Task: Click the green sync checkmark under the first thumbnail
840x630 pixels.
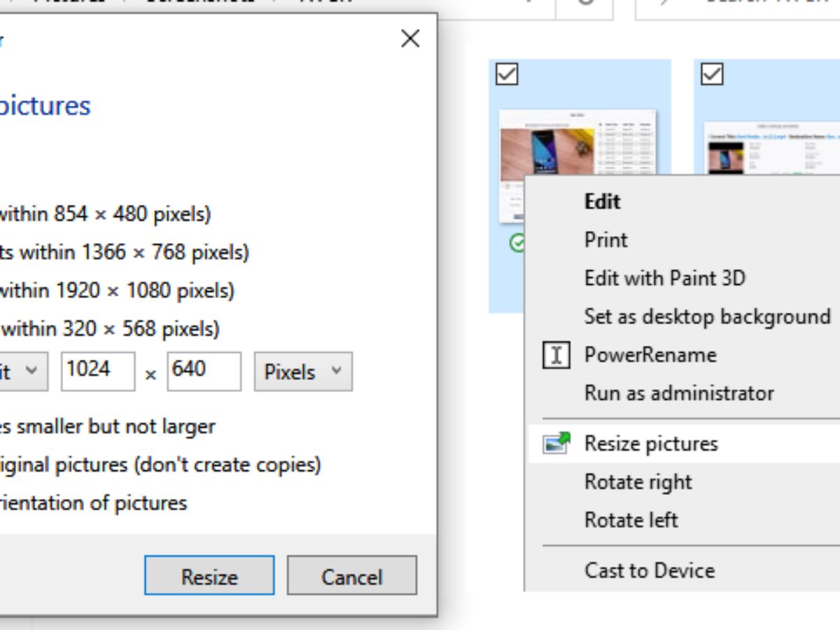Action: 517,244
